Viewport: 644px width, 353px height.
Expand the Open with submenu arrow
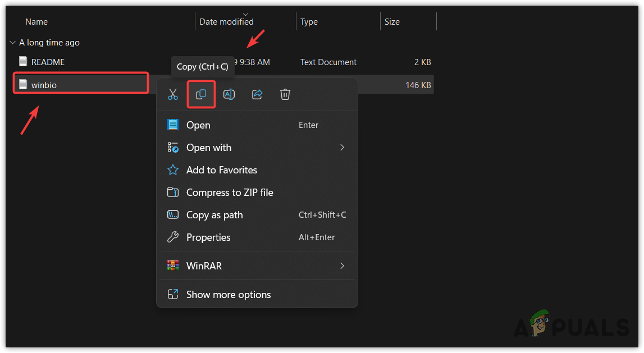click(342, 148)
